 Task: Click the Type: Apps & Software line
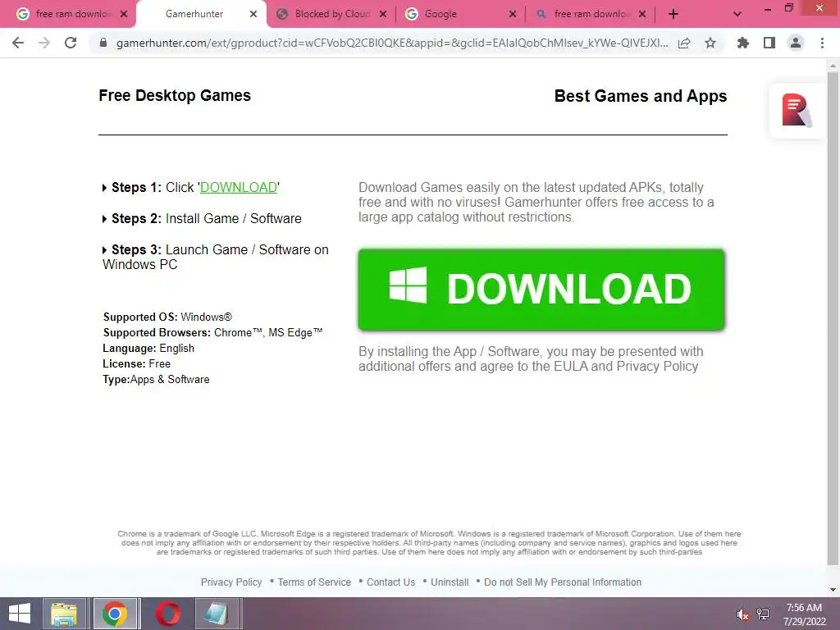(156, 379)
